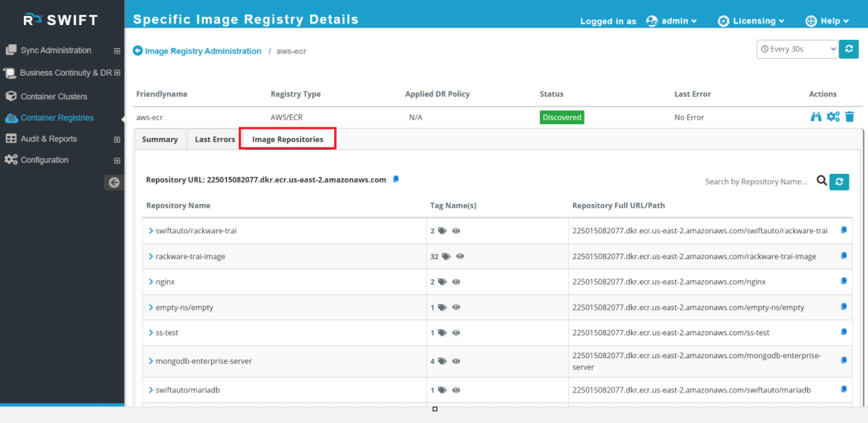Open Container Clusters in sidebar
This screenshot has height=423, width=868.
pyautogui.click(x=54, y=96)
